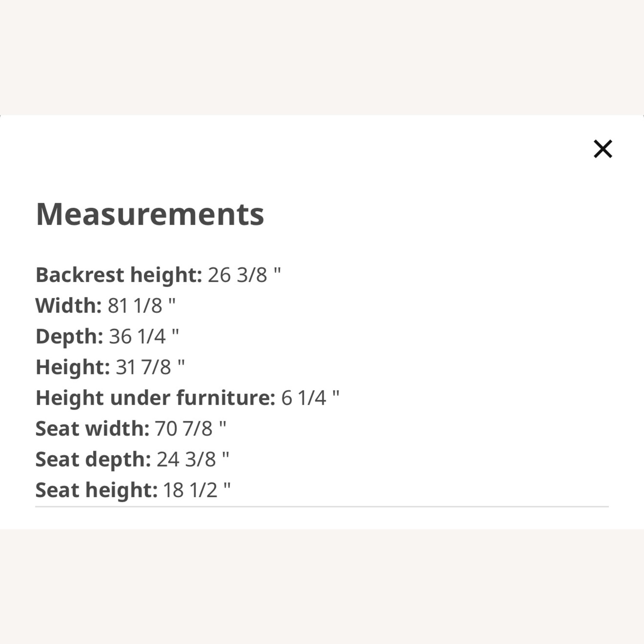Click the Seat depth label

point(93,459)
